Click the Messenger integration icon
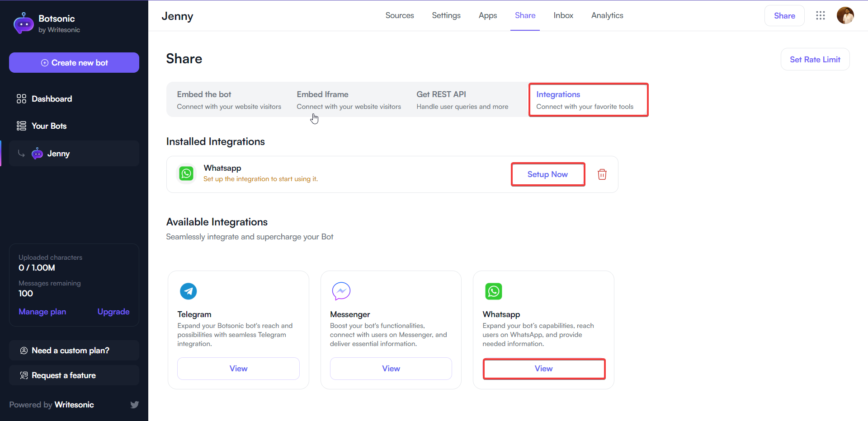 coord(341,291)
